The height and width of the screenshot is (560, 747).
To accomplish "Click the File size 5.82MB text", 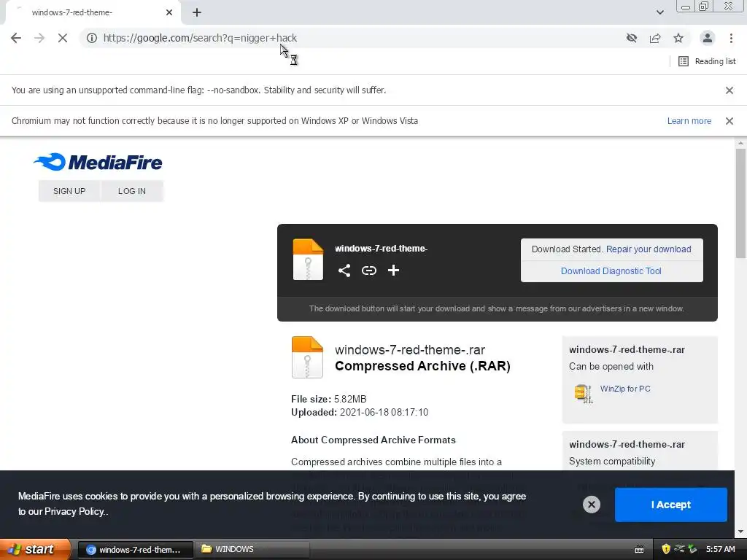I will coord(329,400).
